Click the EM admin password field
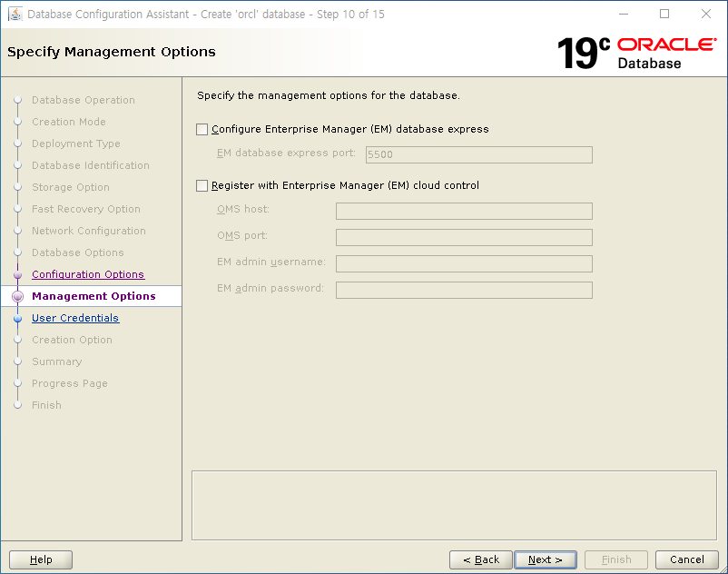Screen dimensions: 728x574 tap(464, 291)
